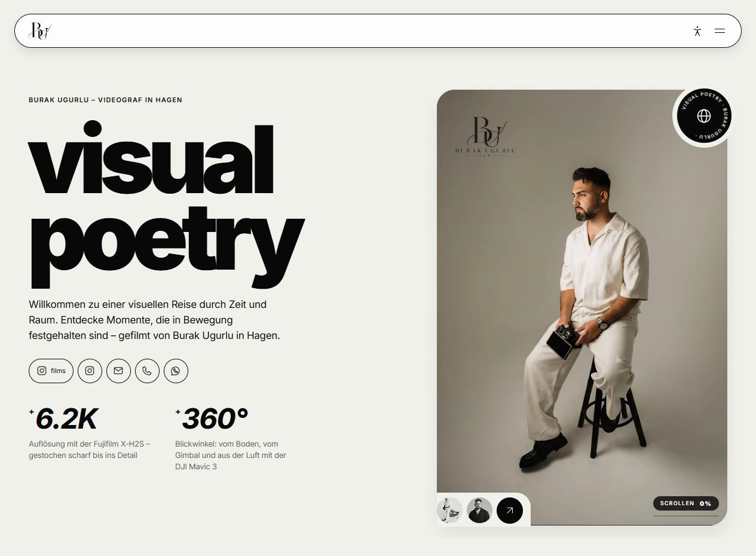Click the hero photo of the man on the stool
Viewport: 756px width, 556px height.
tap(581, 307)
